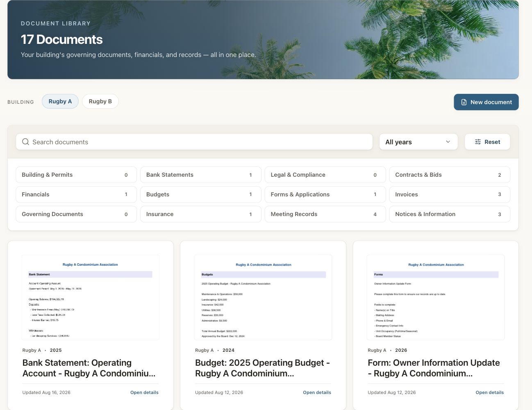Select the Invoices category filter
Viewport: 532px width, 410px height.
pos(450,194)
